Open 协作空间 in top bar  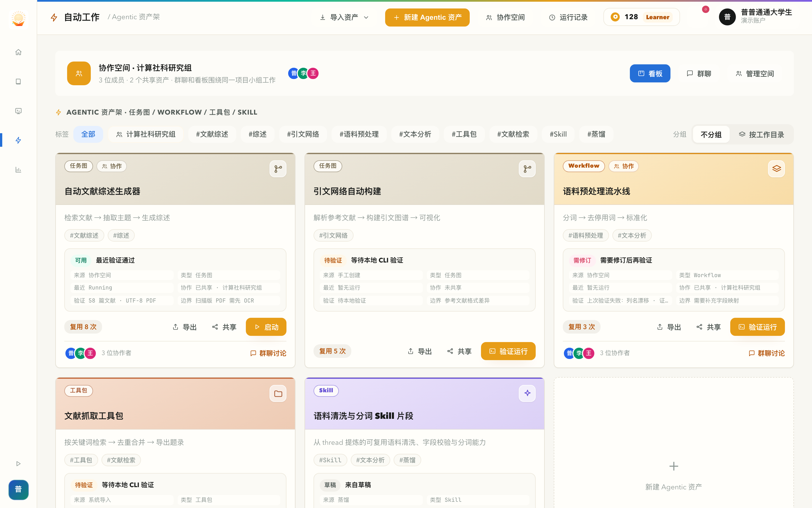[x=505, y=17]
